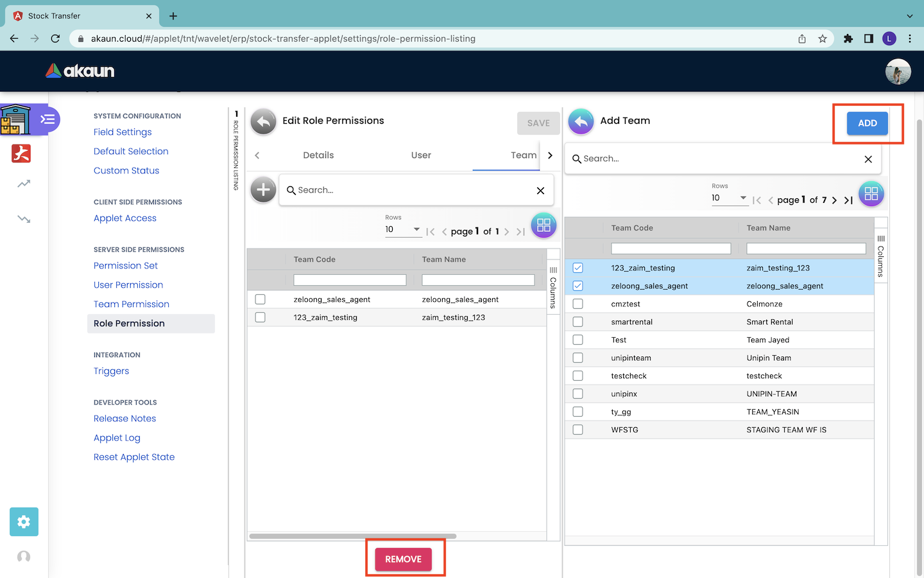Open settings via the gear icon
Viewport: 924px width, 578px height.
pyautogui.click(x=24, y=521)
